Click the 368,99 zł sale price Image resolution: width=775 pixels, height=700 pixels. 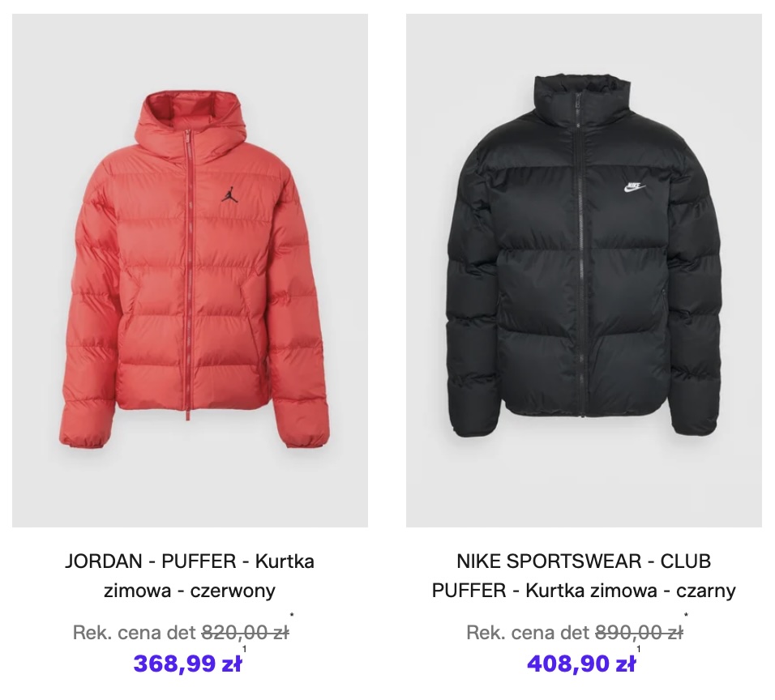[187, 664]
